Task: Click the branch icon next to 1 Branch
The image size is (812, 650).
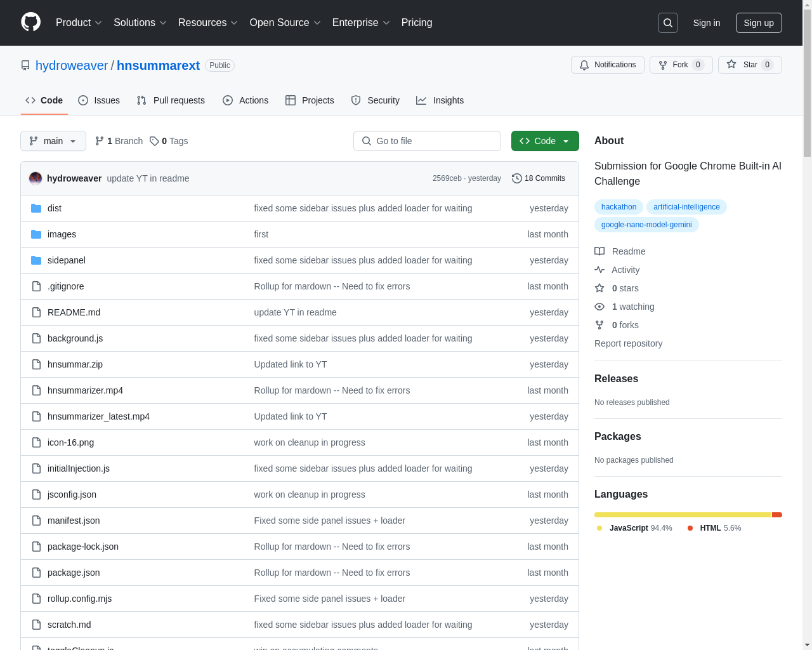Action: (x=100, y=141)
